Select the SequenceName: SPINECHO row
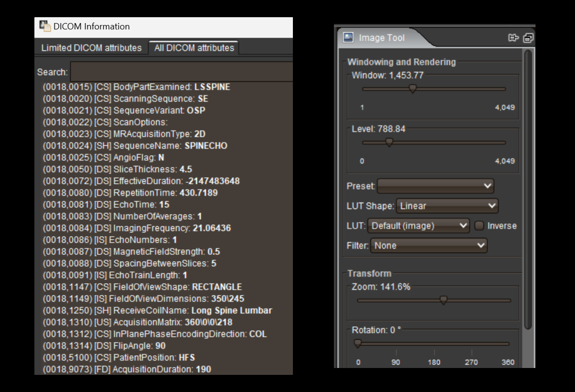 click(x=135, y=146)
